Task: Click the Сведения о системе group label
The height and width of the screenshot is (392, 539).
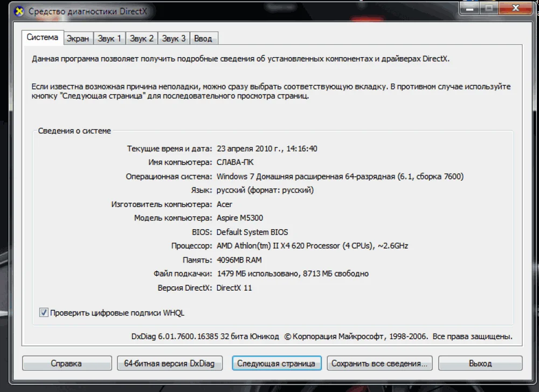Action: tap(74, 130)
